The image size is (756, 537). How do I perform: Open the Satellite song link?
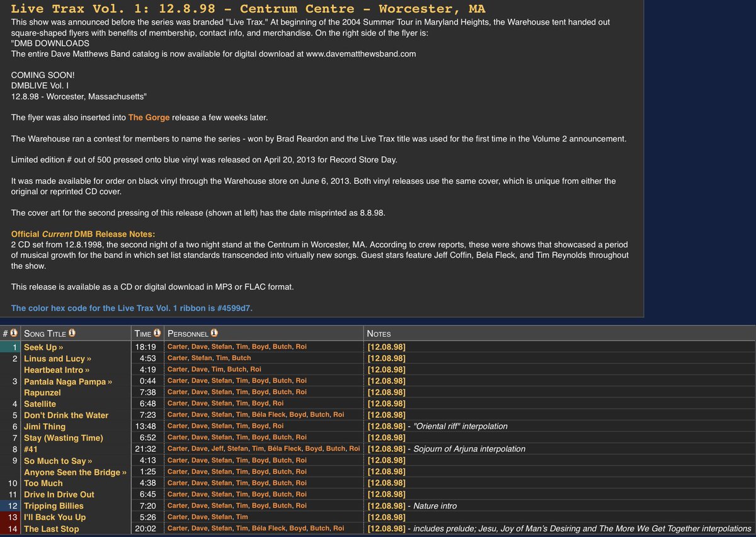(x=40, y=404)
